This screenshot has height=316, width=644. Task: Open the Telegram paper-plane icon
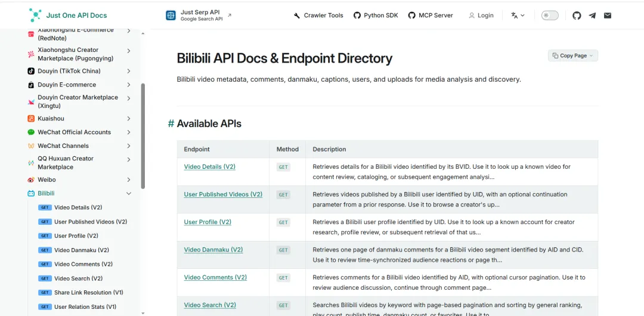pyautogui.click(x=592, y=16)
